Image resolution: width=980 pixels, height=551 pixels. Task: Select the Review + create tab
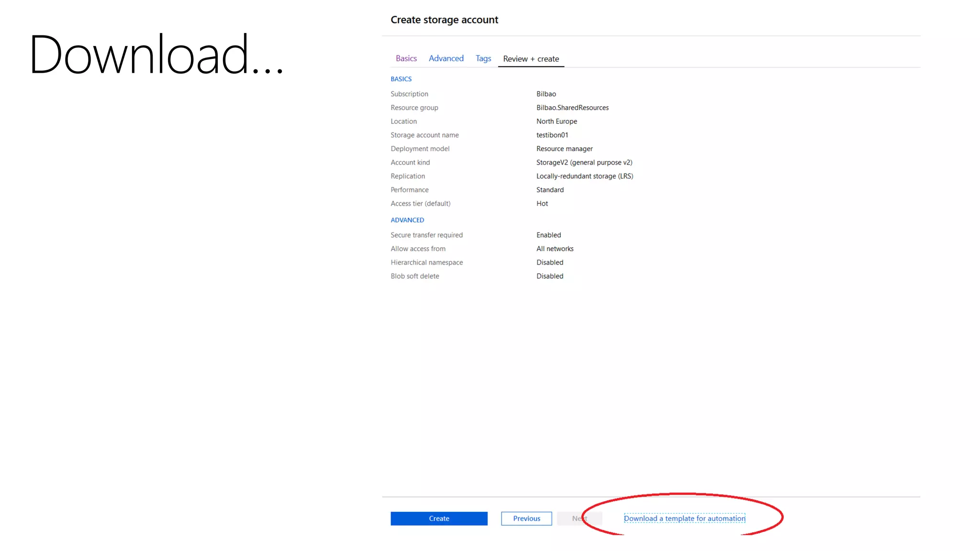(x=531, y=59)
